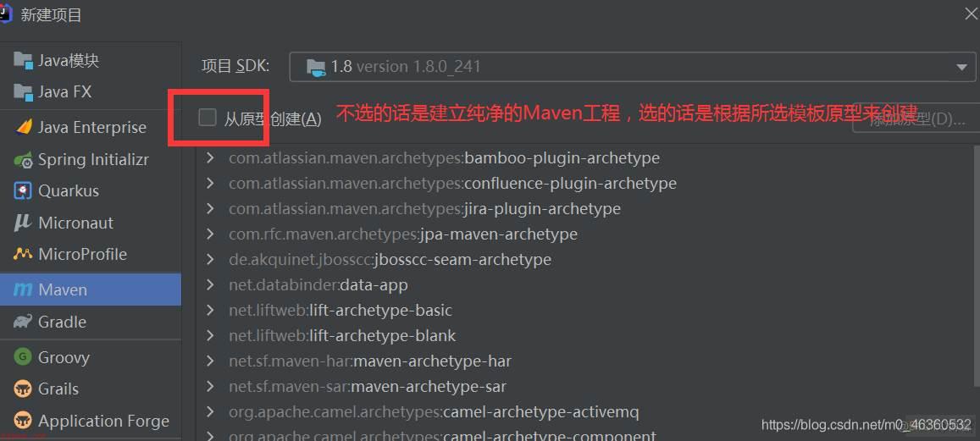980x441 pixels.
Task: Click the Groovy G icon
Action: (23, 357)
